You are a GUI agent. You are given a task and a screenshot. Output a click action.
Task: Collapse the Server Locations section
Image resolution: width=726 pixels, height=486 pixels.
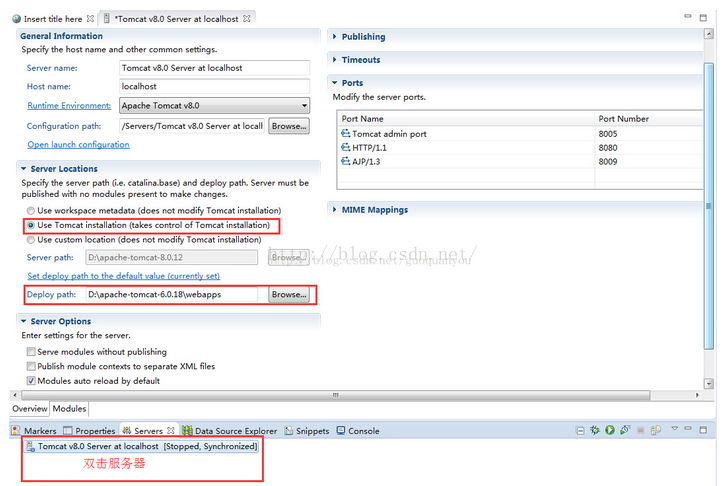pyautogui.click(x=24, y=169)
